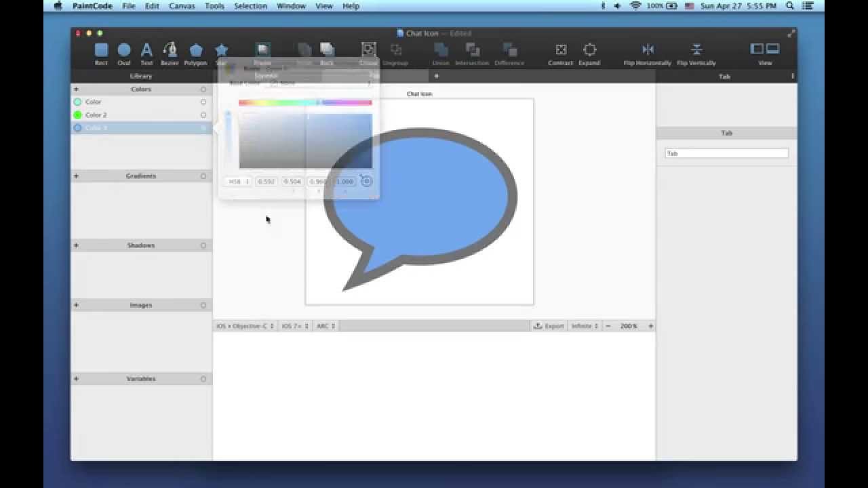Viewport: 868px width, 488px height.
Task: Open the HSB color model dropdown
Action: click(x=238, y=182)
